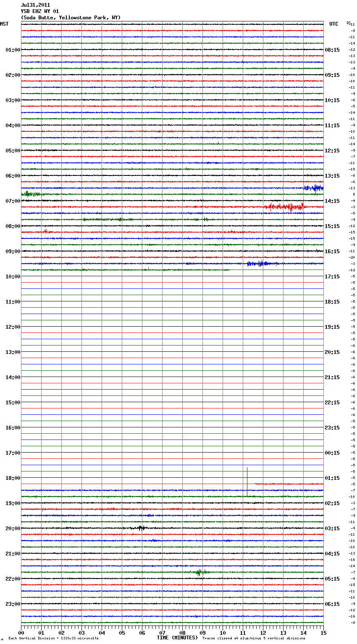Viewport: 357px width, 644px height.
Task: Click the UTC timezone header
Action: (334, 24)
